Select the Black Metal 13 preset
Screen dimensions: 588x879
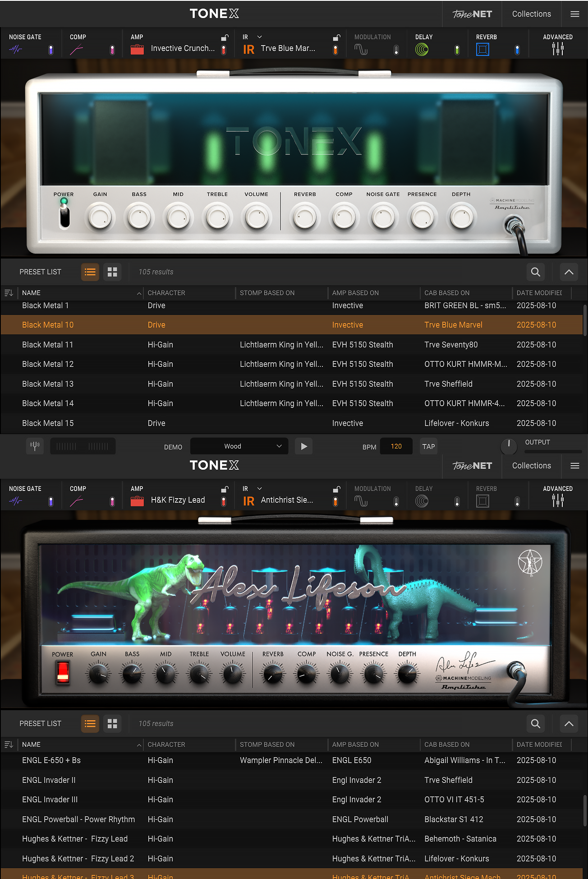click(292, 384)
